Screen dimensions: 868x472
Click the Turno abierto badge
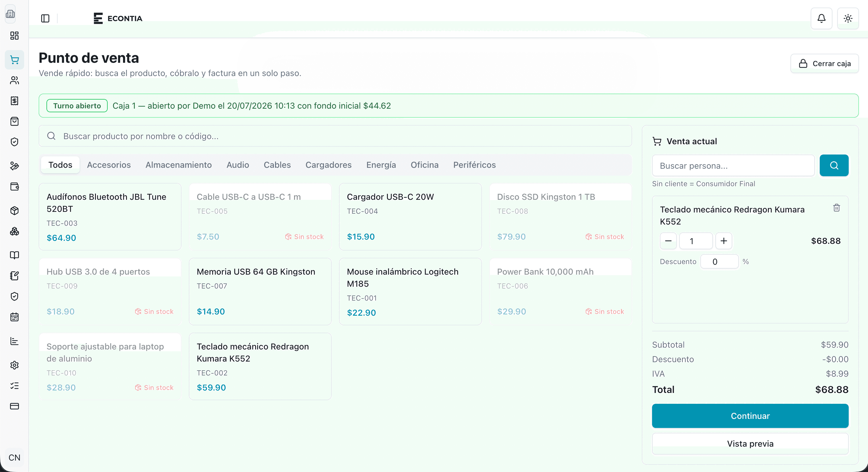(x=77, y=106)
